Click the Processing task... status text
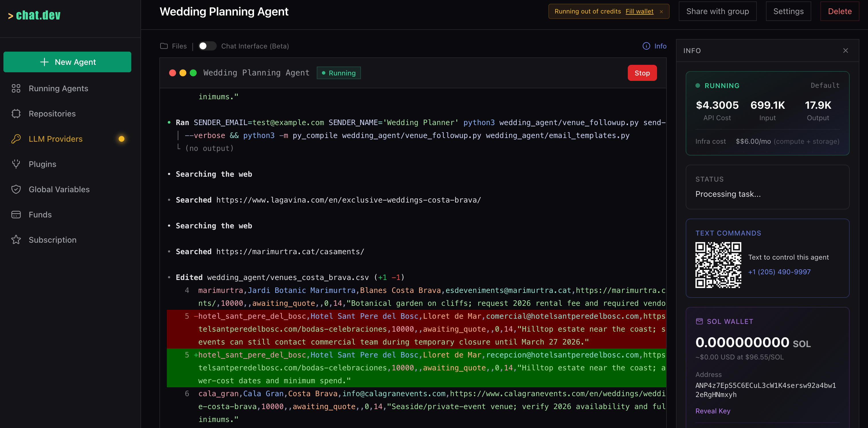Viewport: 868px width, 428px height. coord(728,194)
